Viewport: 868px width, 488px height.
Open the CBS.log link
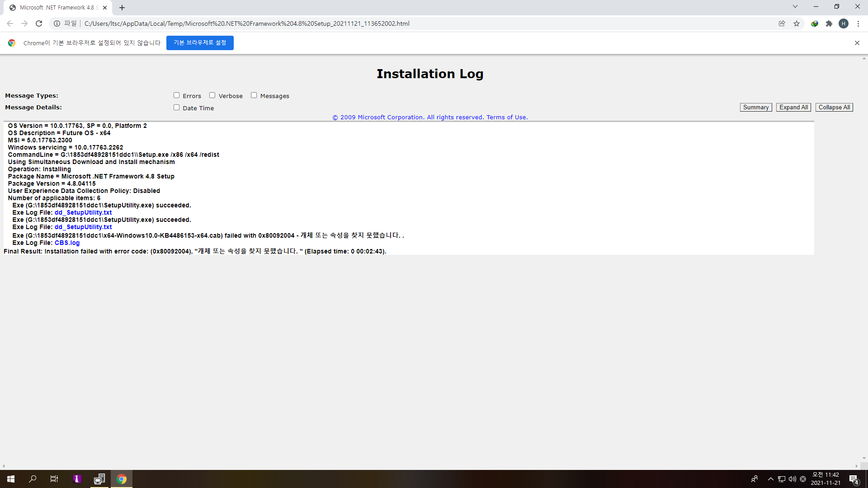point(67,243)
